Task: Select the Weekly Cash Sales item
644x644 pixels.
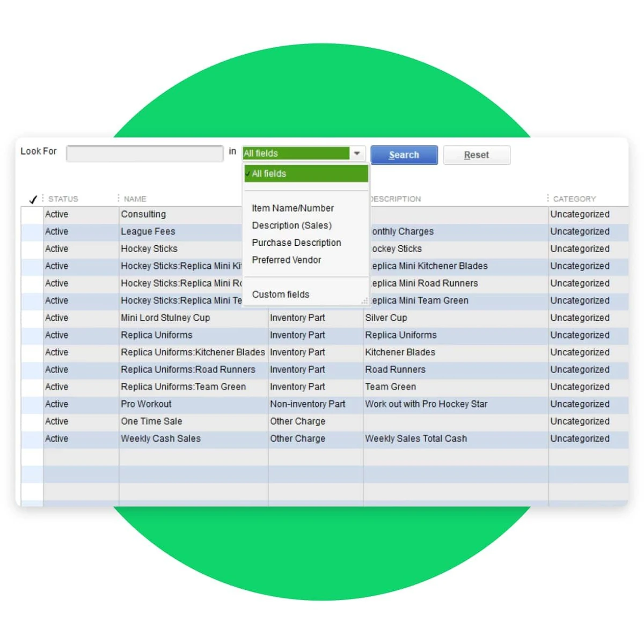Action: (160, 438)
